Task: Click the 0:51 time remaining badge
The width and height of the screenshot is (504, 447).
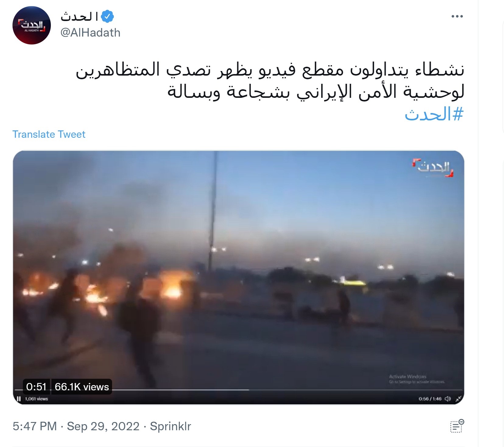Action: coord(36,387)
